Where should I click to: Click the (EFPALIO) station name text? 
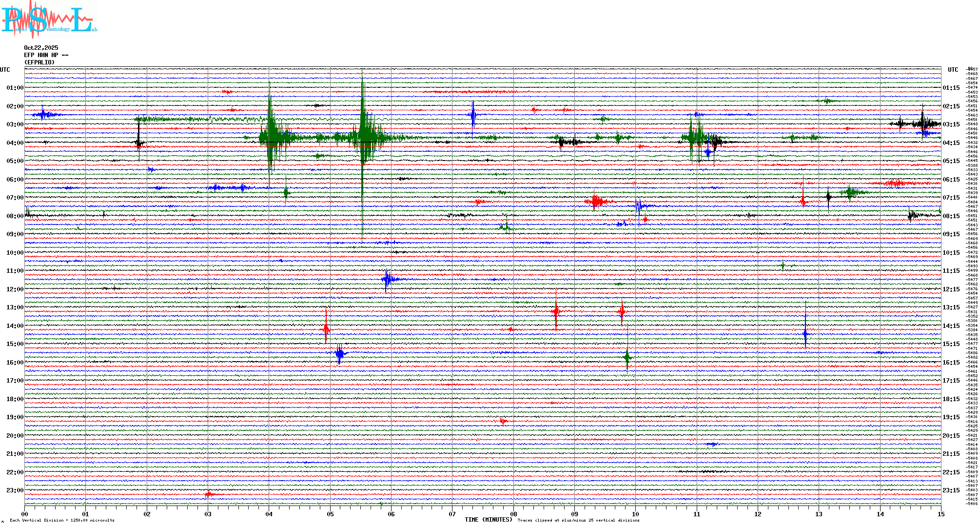(39, 62)
